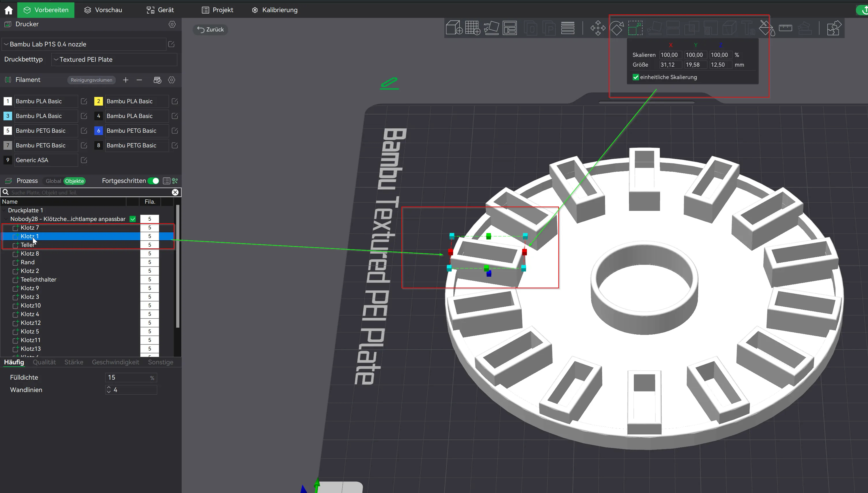This screenshot has height=493, width=868.
Task: Switch process scope to Objekte
Action: click(x=74, y=181)
